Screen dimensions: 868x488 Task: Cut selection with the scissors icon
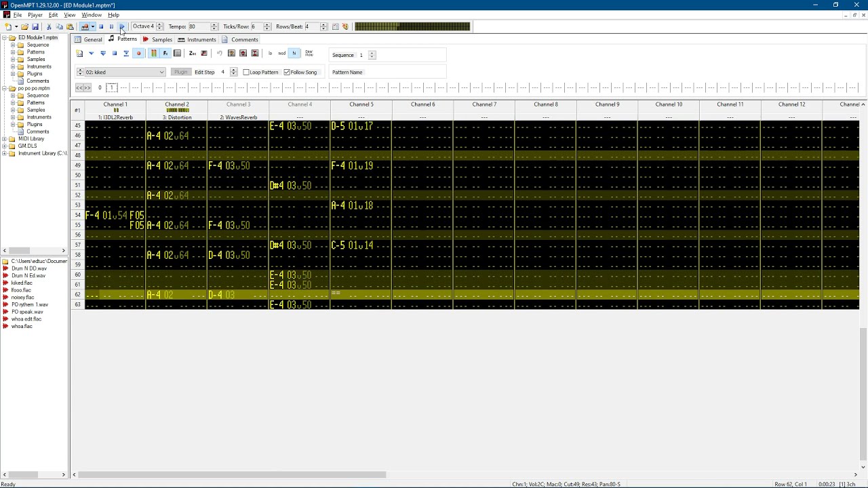[49, 26]
